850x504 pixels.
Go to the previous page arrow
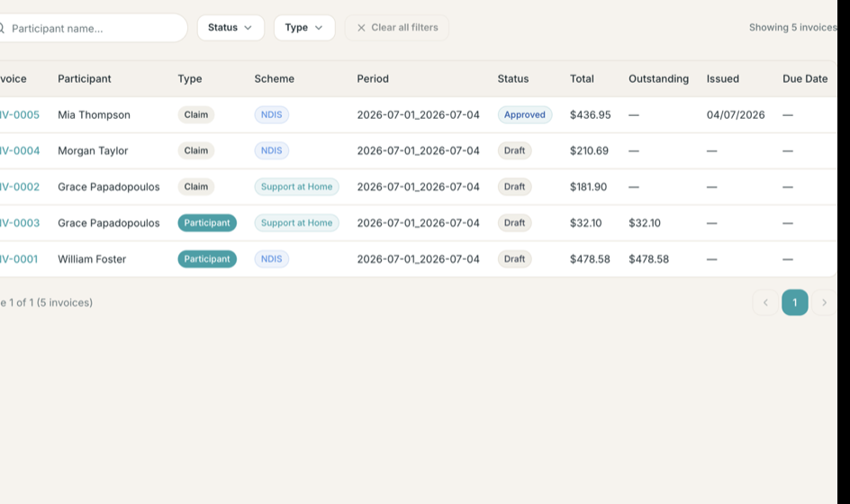point(765,302)
